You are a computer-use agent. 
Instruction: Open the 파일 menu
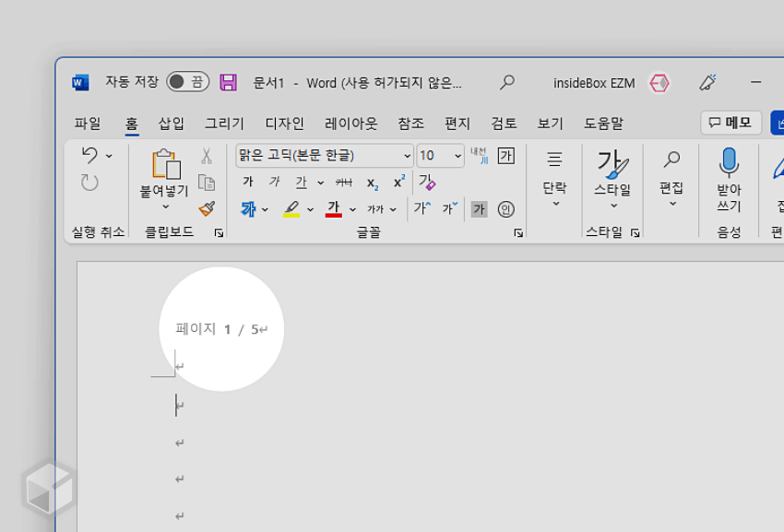coord(88,123)
